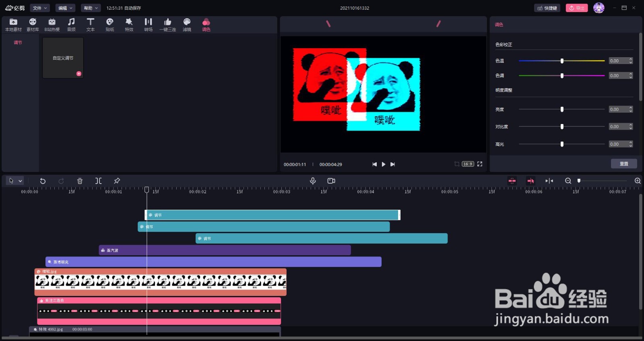Open the 快捷键 shortcuts button
The width and height of the screenshot is (644, 341).
pos(547,8)
